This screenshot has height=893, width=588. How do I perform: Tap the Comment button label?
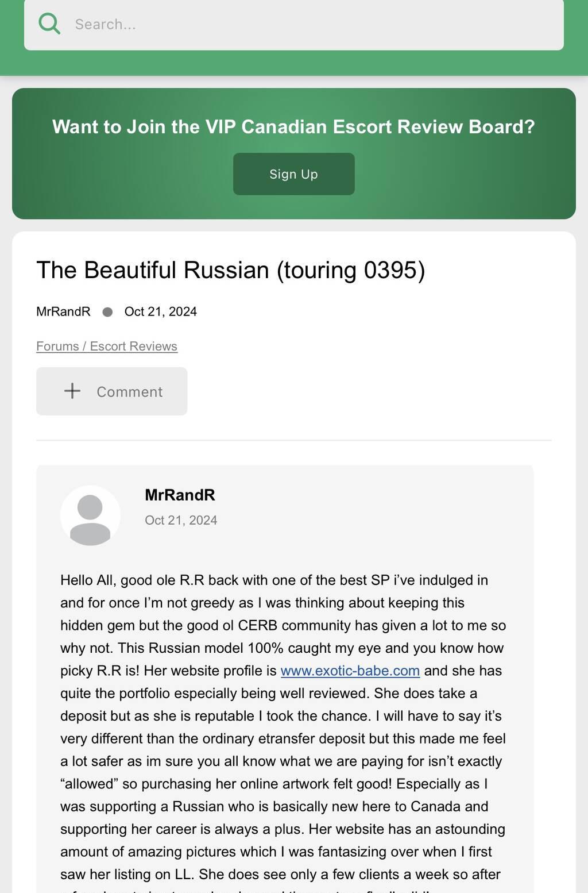[x=129, y=392]
